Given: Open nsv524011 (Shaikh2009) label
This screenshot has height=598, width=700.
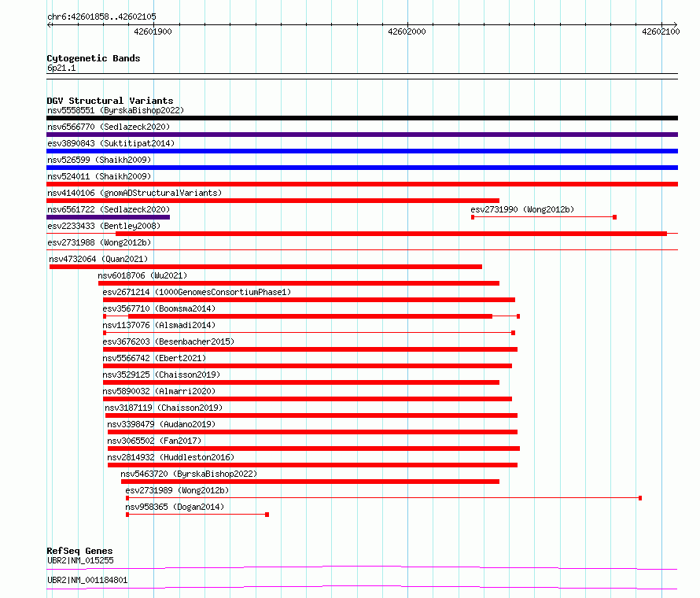Looking at the screenshot, I should click(99, 176).
